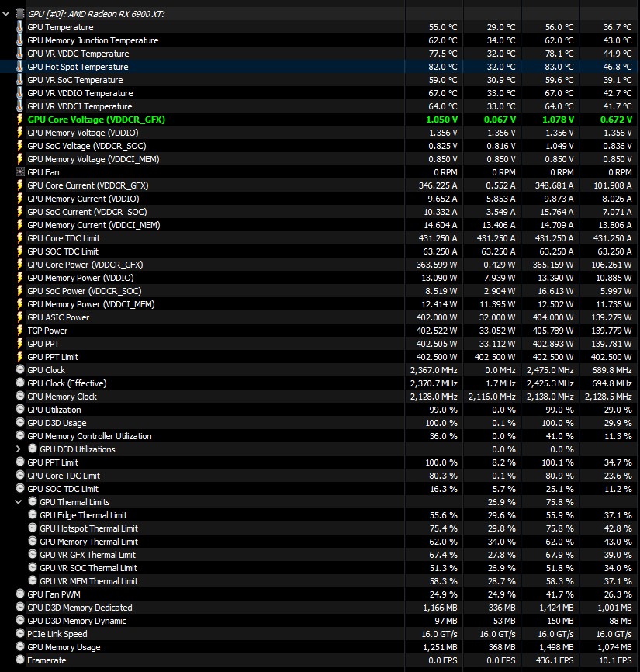The image size is (640, 672).
Task: Select the GPU Hot Spot Temperature label
Action: (78, 67)
